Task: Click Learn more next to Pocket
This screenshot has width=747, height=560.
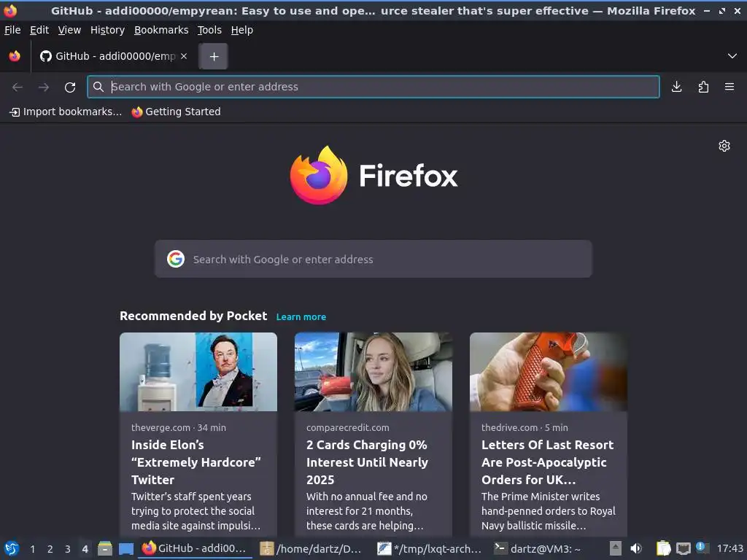Action: 301,317
